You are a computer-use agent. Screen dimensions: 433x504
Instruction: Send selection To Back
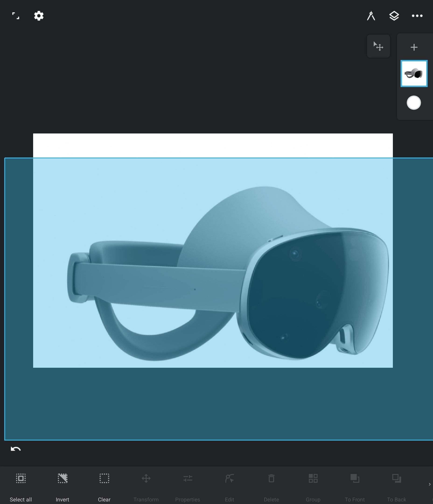[397, 487]
